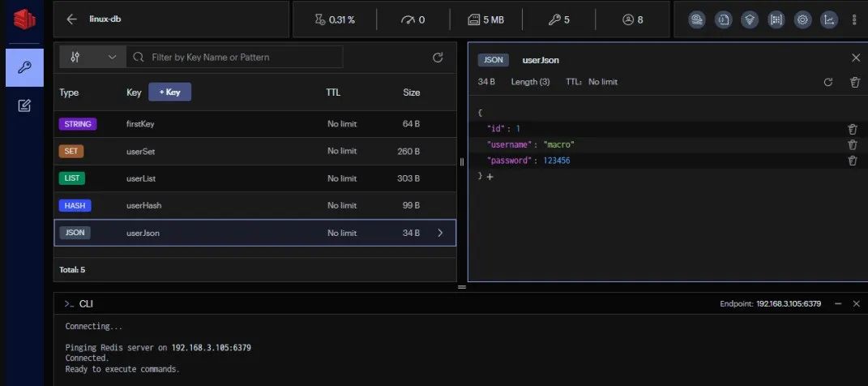The height and width of the screenshot is (386, 868).
Task: Minimize the CLI panel
Action: (x=838, y=304)
